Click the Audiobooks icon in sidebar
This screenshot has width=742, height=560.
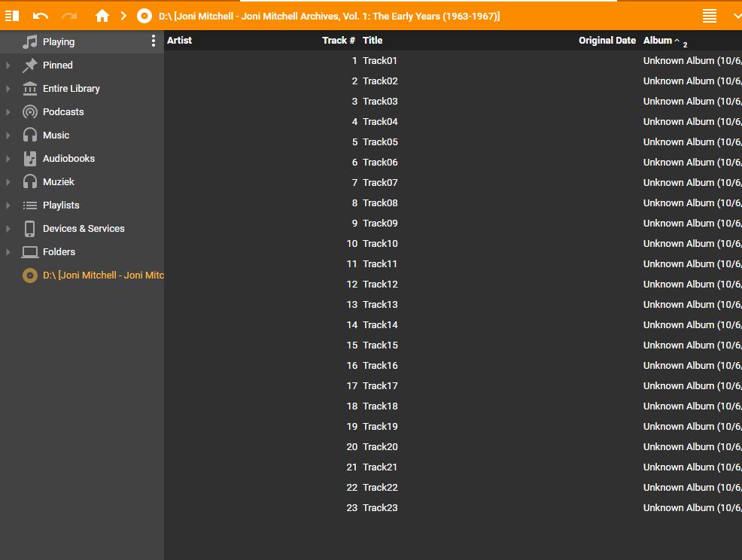coord(30,159)
